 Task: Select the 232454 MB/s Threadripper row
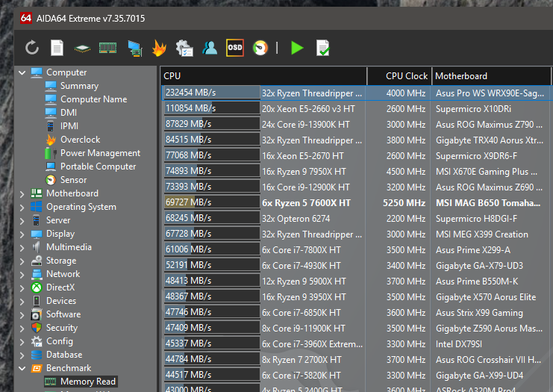(357, 93)
